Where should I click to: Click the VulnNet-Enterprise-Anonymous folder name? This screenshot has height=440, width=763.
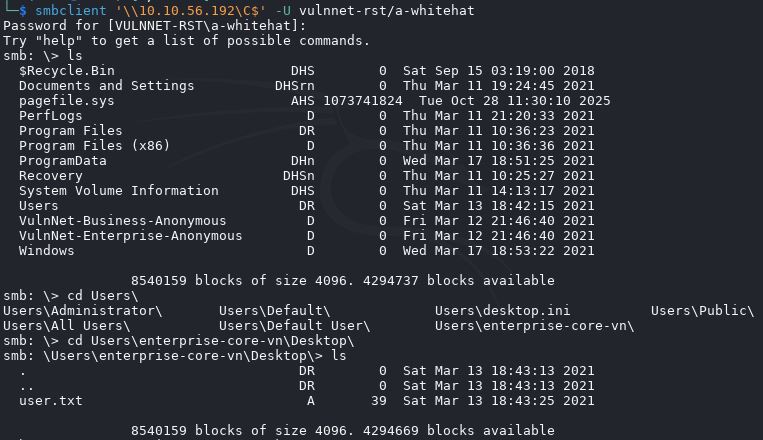click(x=131, y=236)
